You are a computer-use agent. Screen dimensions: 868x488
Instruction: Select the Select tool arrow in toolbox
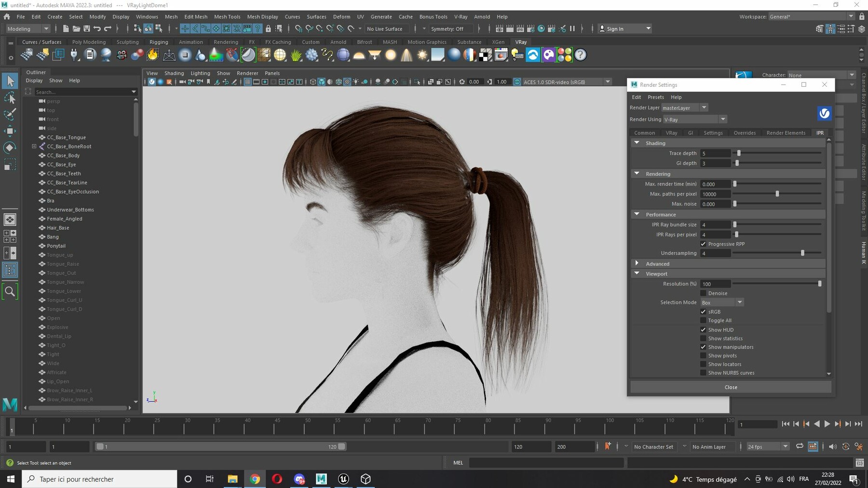click(x=10, y=81)
